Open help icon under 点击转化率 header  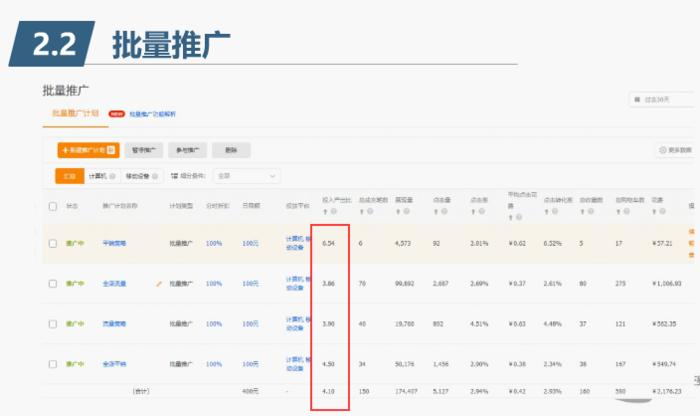(555, 211)
